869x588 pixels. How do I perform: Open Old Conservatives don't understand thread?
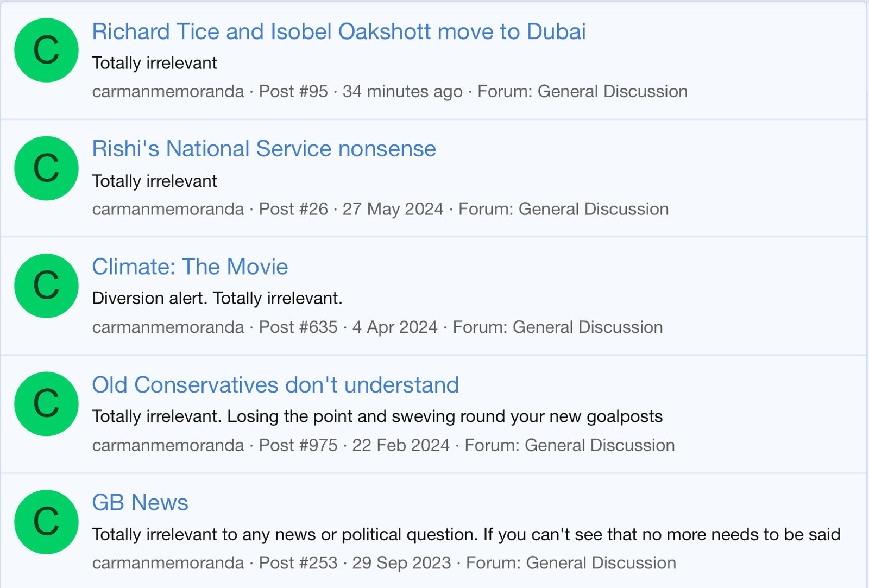[x=275, y=385]
